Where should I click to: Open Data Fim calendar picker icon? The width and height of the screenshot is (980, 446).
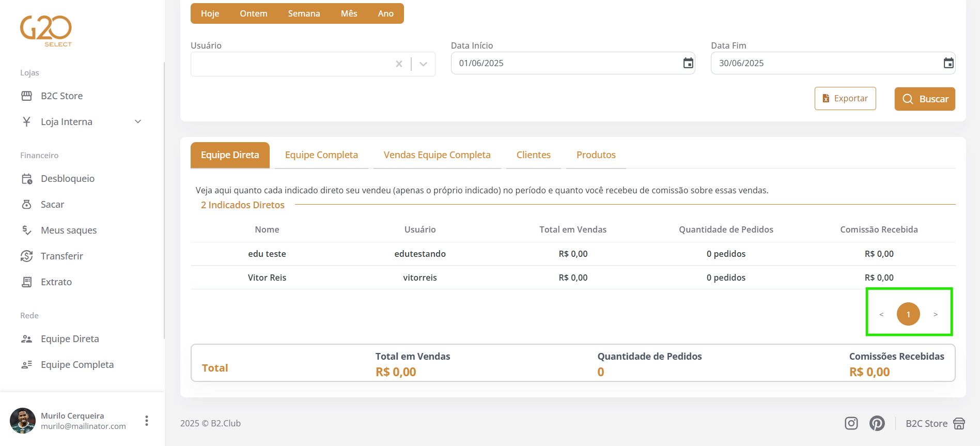948,63
